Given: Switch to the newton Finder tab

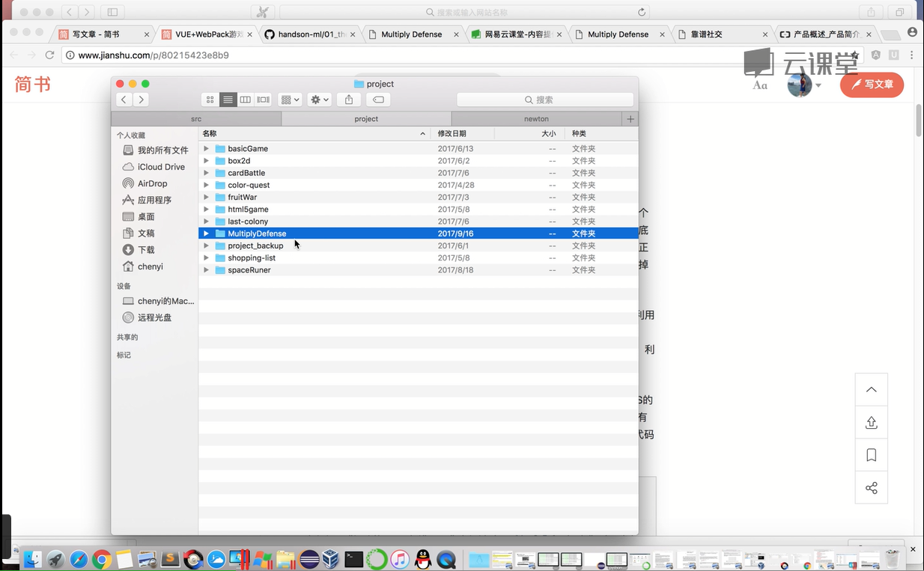Looking at the screenshot, I should (536, 119).
